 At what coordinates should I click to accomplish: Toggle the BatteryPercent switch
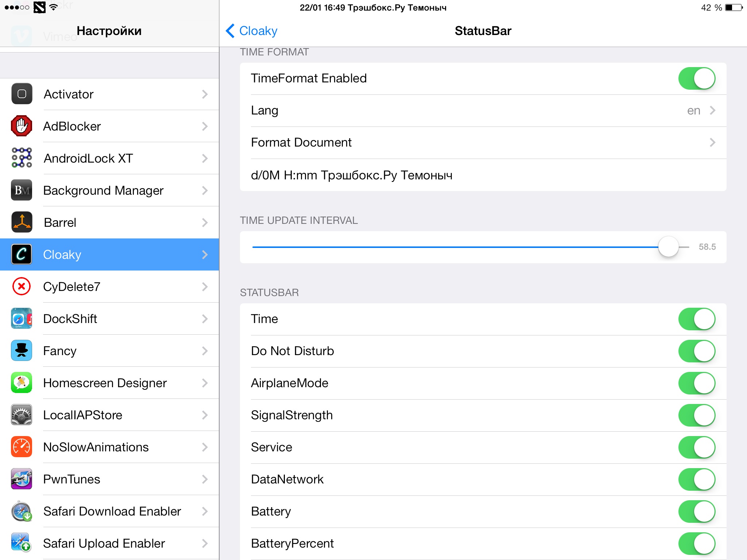pos(697,544)
